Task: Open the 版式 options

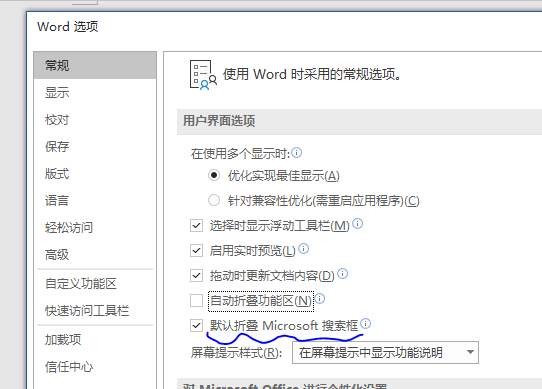Action: coord(95,174)
